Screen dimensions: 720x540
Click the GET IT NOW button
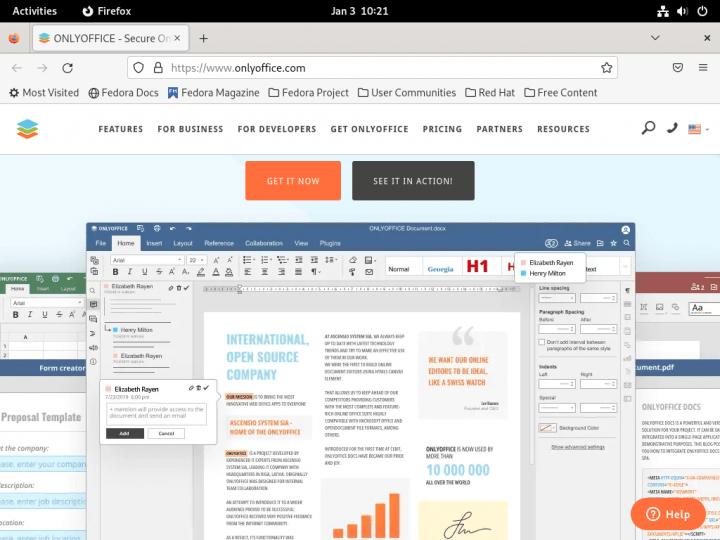(293, 181)
